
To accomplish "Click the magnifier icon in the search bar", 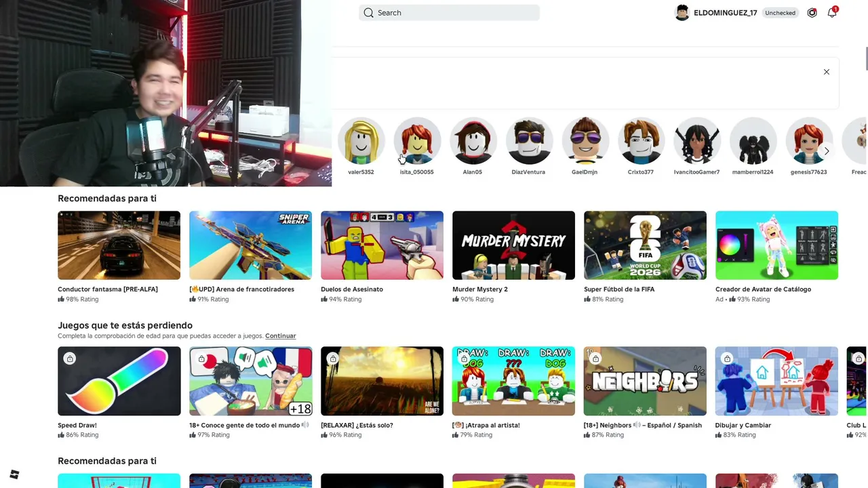I will click(x=368, y=13).
